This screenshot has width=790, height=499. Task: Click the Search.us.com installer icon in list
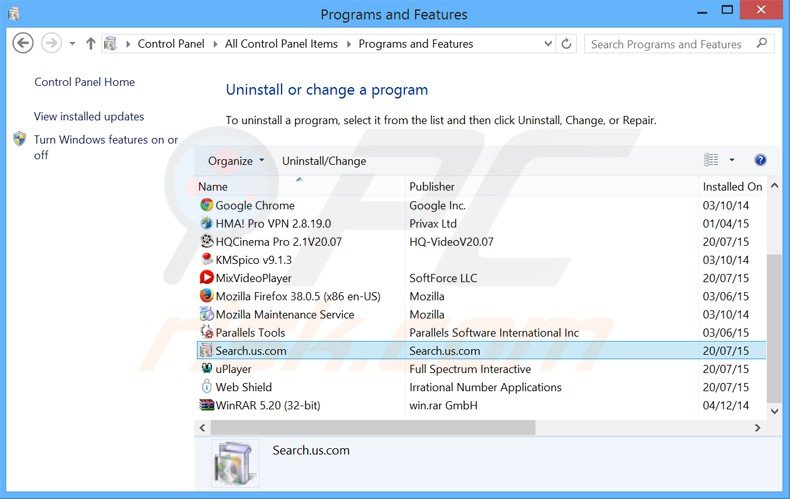[206, 350]
